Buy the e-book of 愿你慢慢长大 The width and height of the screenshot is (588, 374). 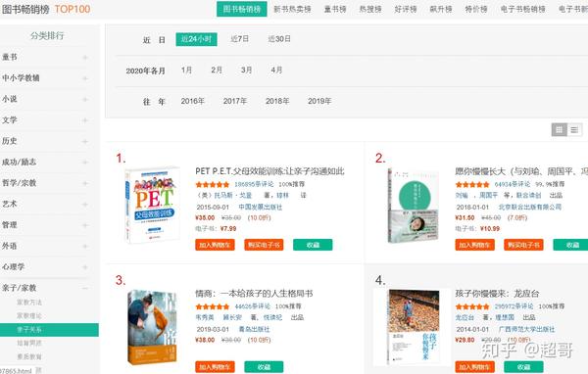coord(523,245)
